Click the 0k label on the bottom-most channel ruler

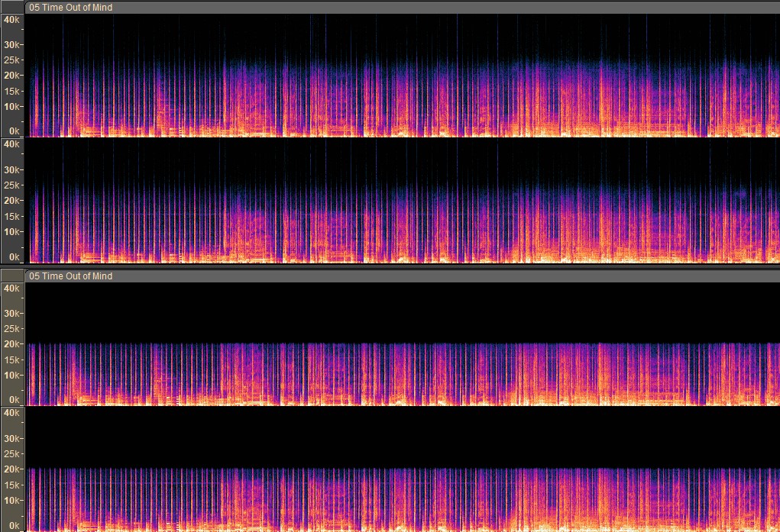tap(14, 526)
